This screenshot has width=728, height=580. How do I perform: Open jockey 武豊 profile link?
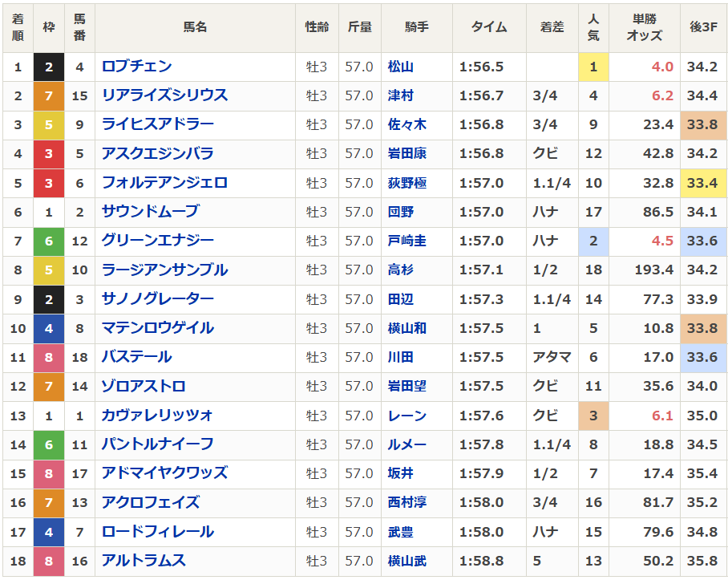(x=401, y=532)
